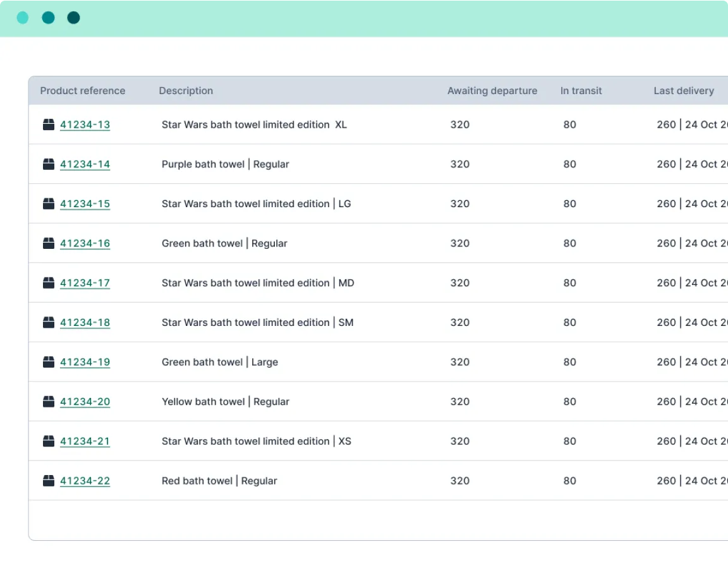Select the Green bath towel | Large description

[220, 362]
